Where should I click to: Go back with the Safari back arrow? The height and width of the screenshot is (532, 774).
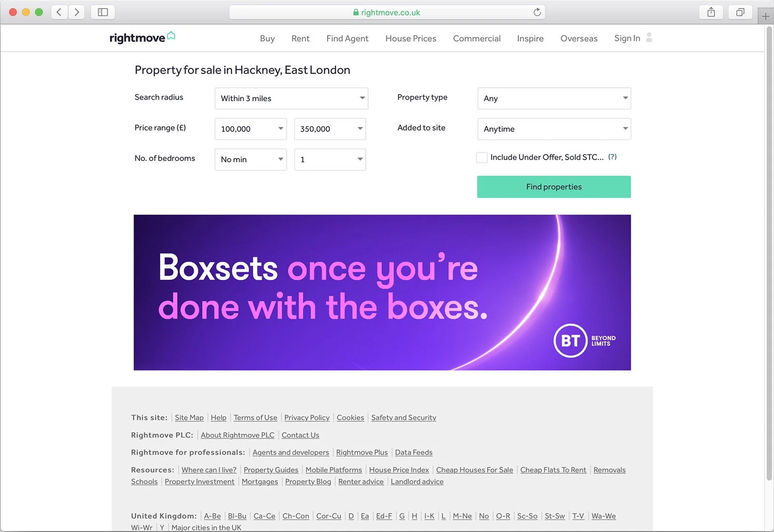click(x=59, y=12)
